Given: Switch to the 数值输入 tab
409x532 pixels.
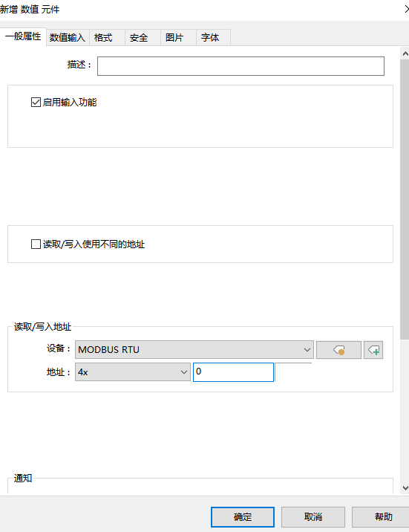Looking at the screenshot, I should (68, 37).
